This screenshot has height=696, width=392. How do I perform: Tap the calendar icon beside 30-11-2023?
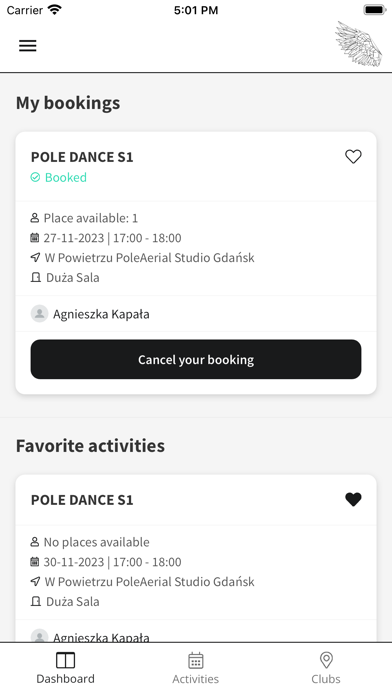coord(35,562)
